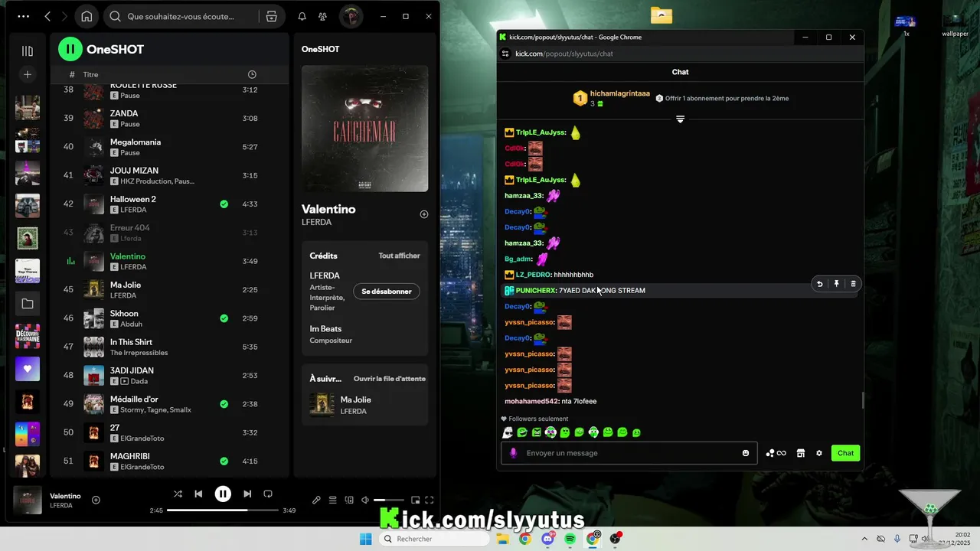This screenshot has width=980, height=551.
Task: Click Tout afficher in Crédits
Action: click(x=399, y=256)
